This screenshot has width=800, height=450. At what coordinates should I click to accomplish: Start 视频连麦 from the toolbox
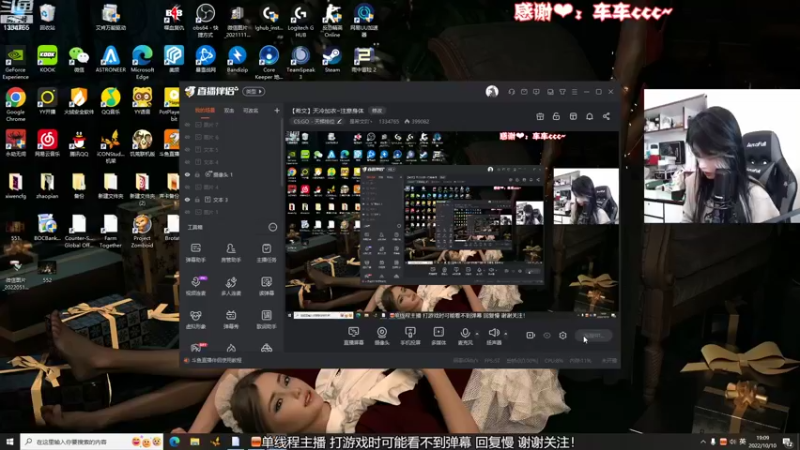[195, 286]
